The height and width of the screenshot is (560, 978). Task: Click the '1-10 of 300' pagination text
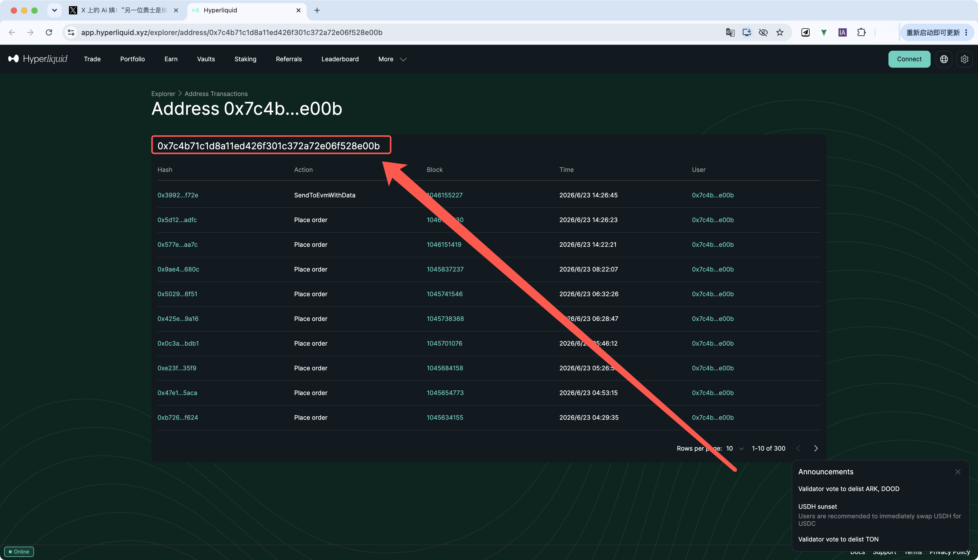click(x=769, y=449)
